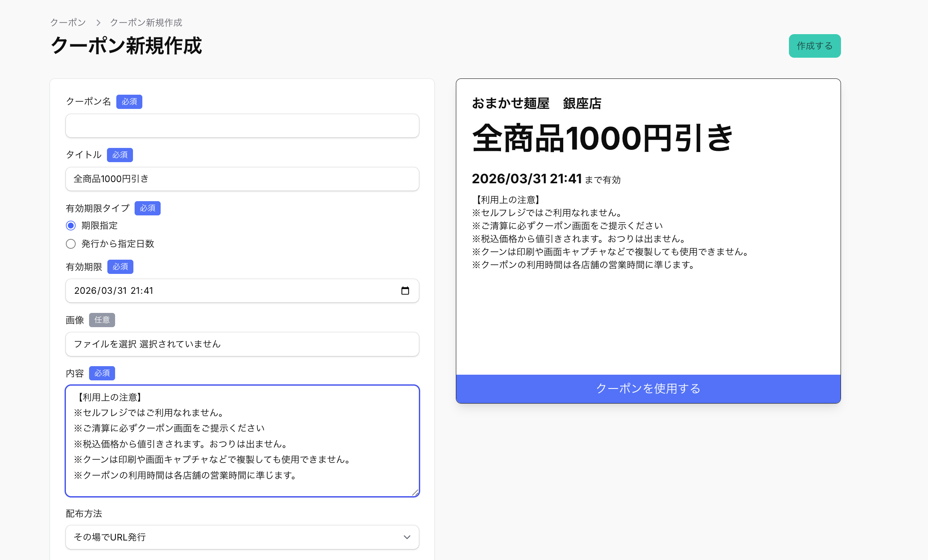Enable the currently unselected expiry type option

[70, 244]
